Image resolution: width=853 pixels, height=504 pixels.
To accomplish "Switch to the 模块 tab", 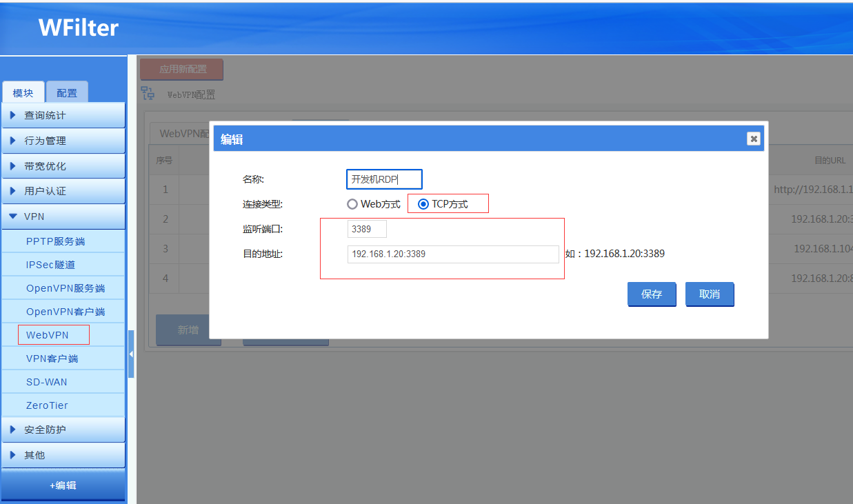I will 23,93.
